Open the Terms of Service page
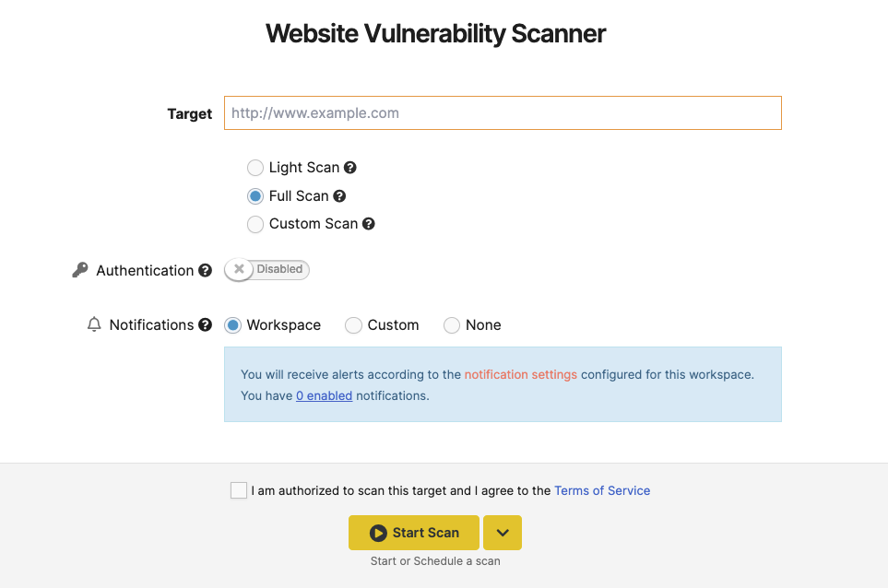The width and height of the screenshot is (888, 588). click(602, 490)
